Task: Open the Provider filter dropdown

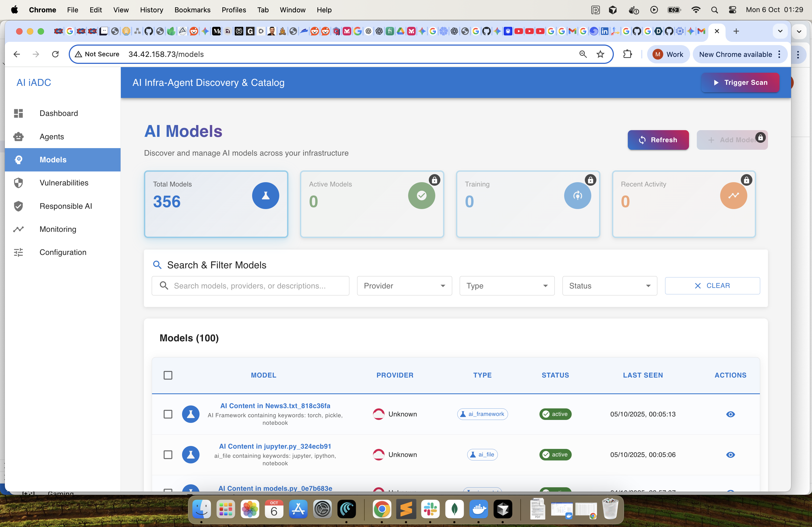Action: click(x=404, y=286)
